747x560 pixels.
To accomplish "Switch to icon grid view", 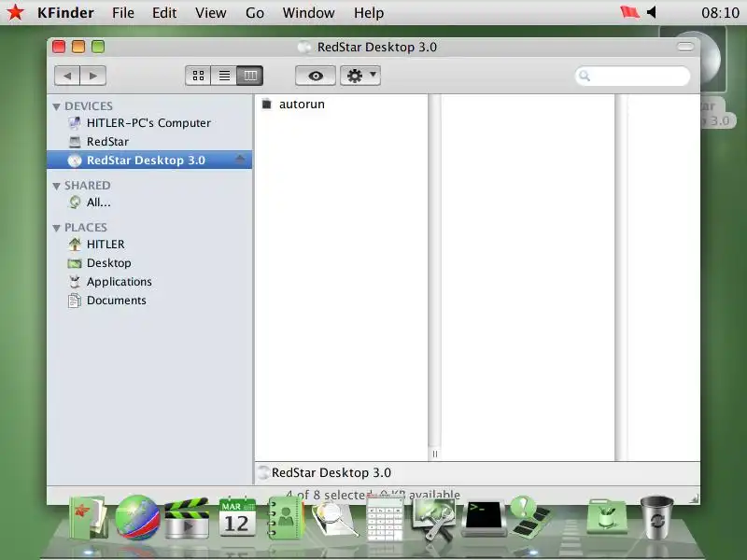I will click(198, 76).
